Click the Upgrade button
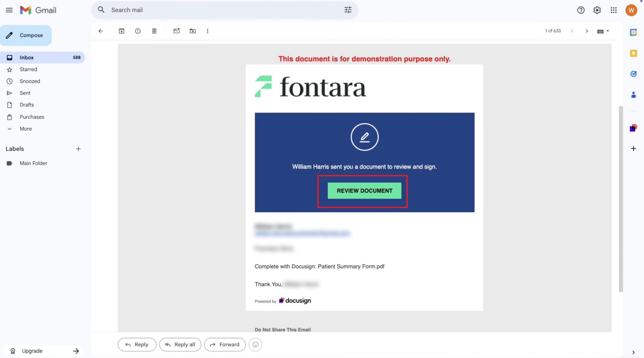644x358 pixels. 44,351
